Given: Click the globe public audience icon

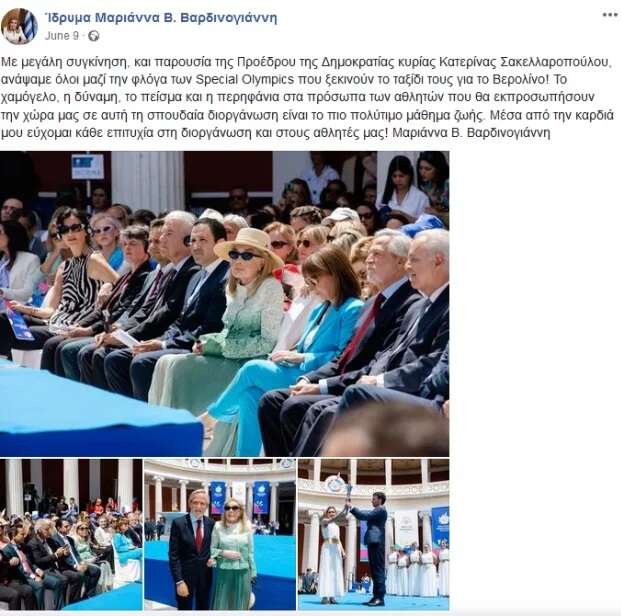Looking at the screenshot, I should (x=93, y=36).
